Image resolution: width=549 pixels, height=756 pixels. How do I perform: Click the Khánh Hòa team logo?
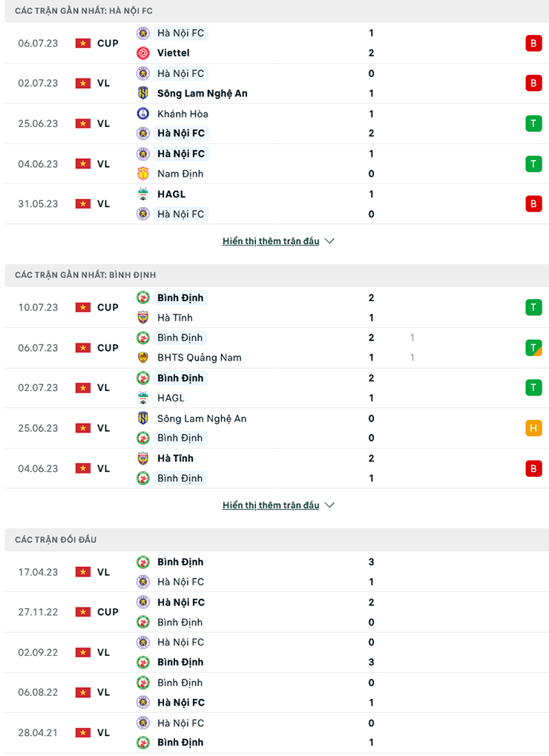click(143, 114)
